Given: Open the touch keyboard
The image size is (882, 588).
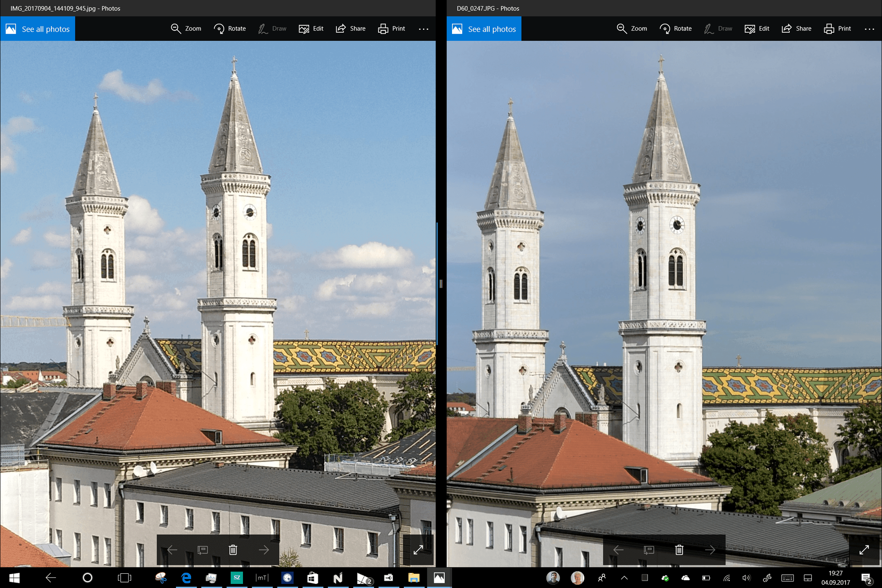Looking at the screenshot, I should (x=787, y=578).
